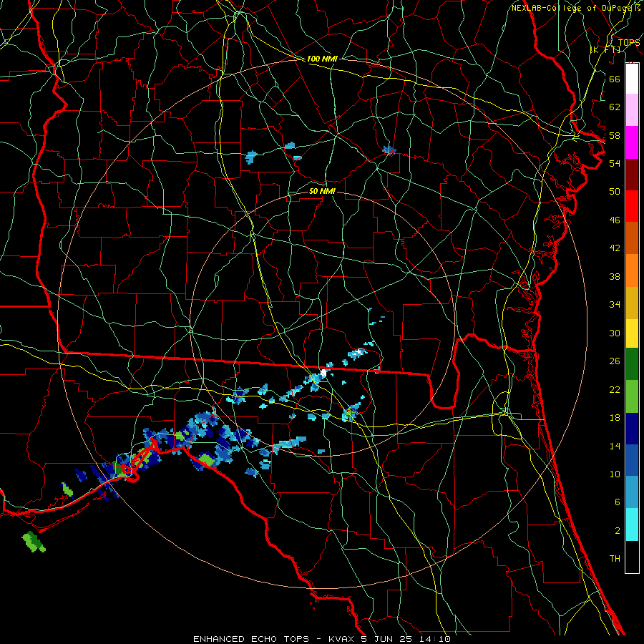Click the "46" legend value
This screenshot has height=644, width=644.
(x=615, y=220)
